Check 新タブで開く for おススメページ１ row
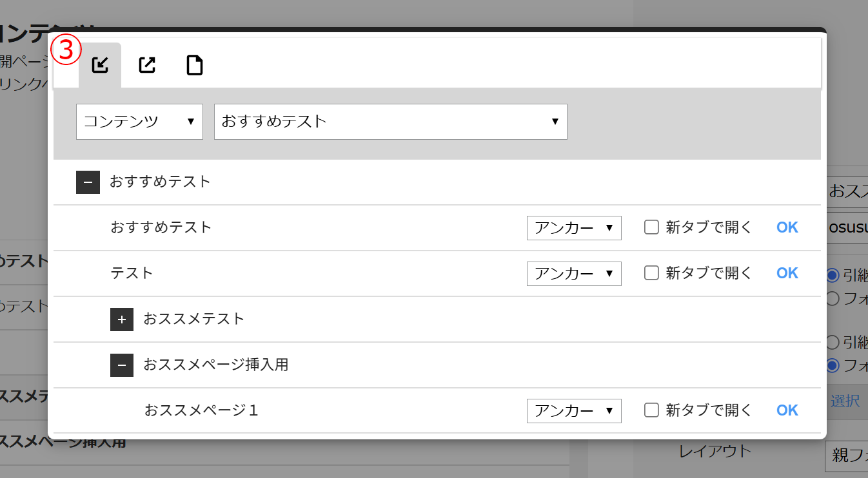Image resolution: width=868 pixels, height=478 pixels. click(651, 410)
